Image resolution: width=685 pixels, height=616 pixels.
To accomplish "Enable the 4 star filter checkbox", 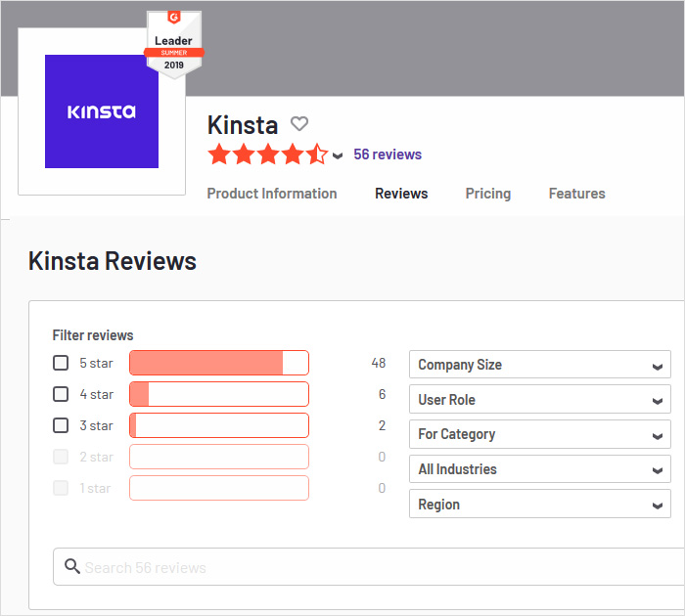I will [61, 394].
